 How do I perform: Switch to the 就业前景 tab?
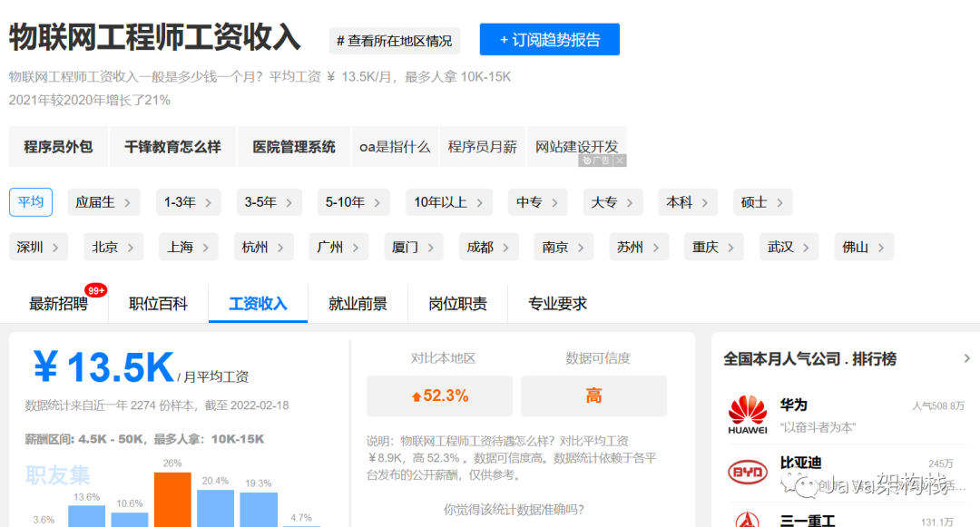pos(358,304)
